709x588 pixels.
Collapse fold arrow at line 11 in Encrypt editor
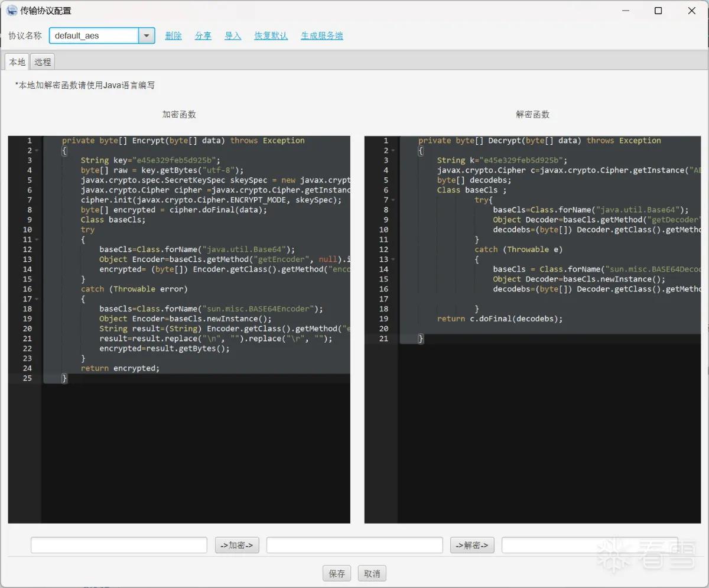[37, 240]
